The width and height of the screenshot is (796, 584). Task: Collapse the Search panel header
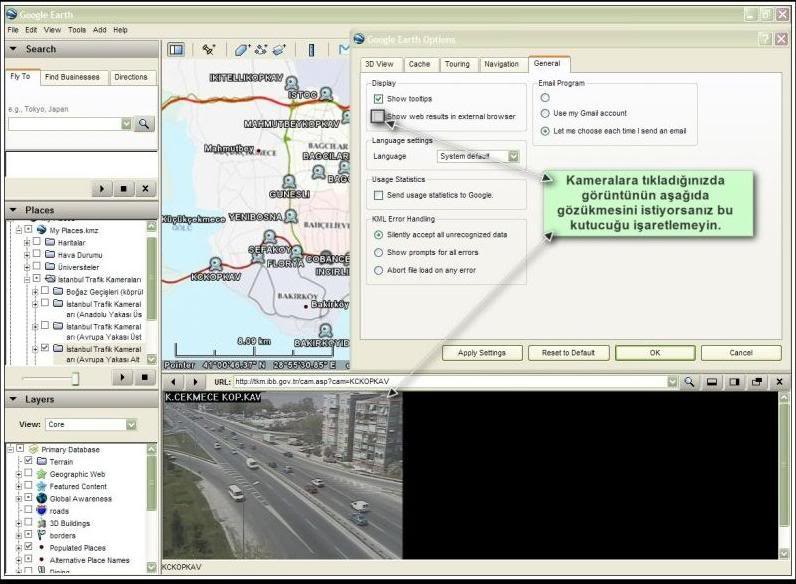[13, 49]
